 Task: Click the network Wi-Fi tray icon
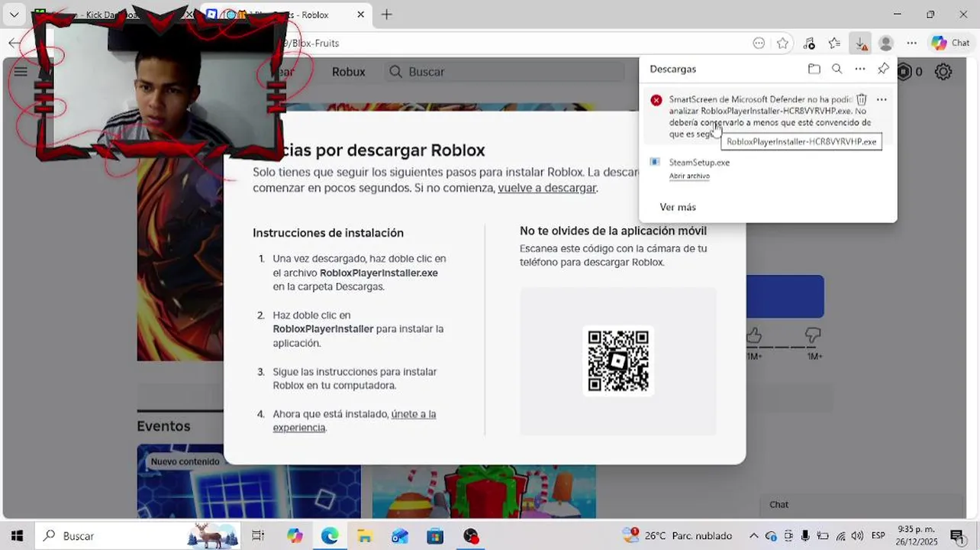(840, 536)
